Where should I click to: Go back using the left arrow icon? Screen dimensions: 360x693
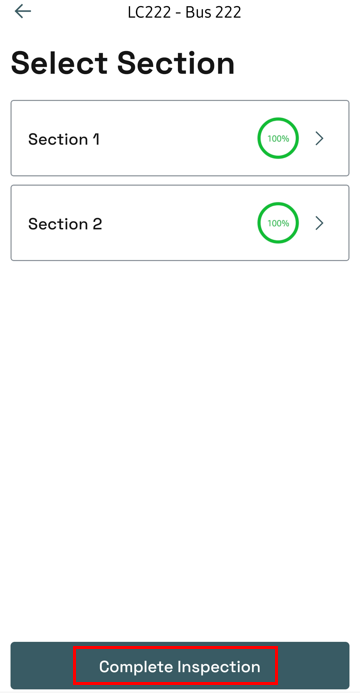23,11
